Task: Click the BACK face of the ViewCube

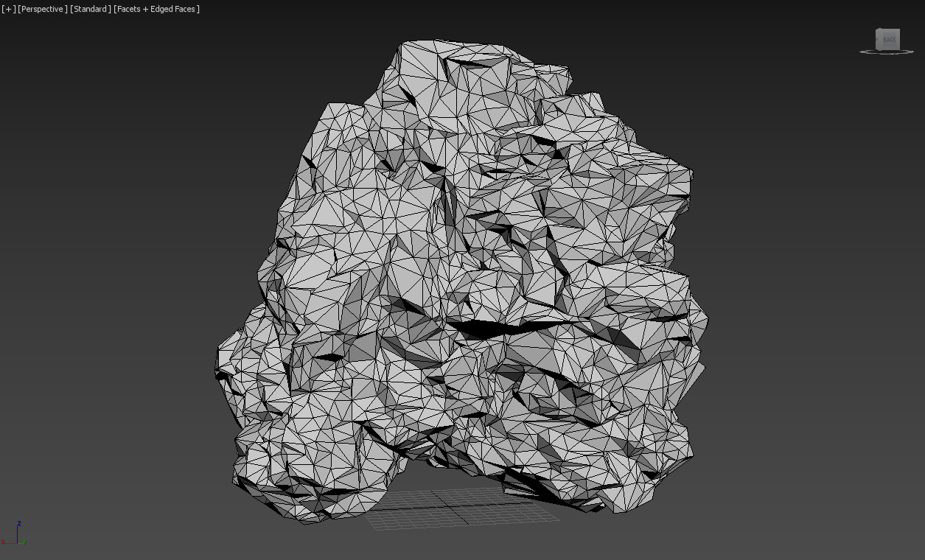Action: coord(890,38)
